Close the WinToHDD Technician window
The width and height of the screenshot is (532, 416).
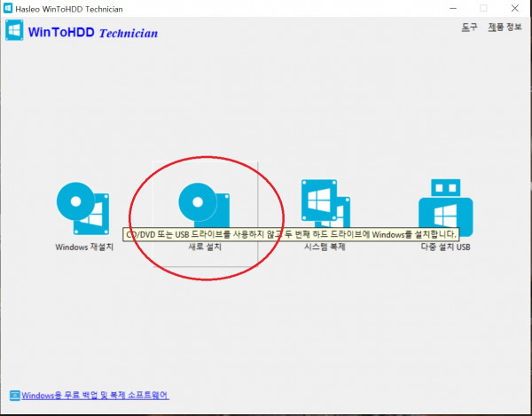514,9
